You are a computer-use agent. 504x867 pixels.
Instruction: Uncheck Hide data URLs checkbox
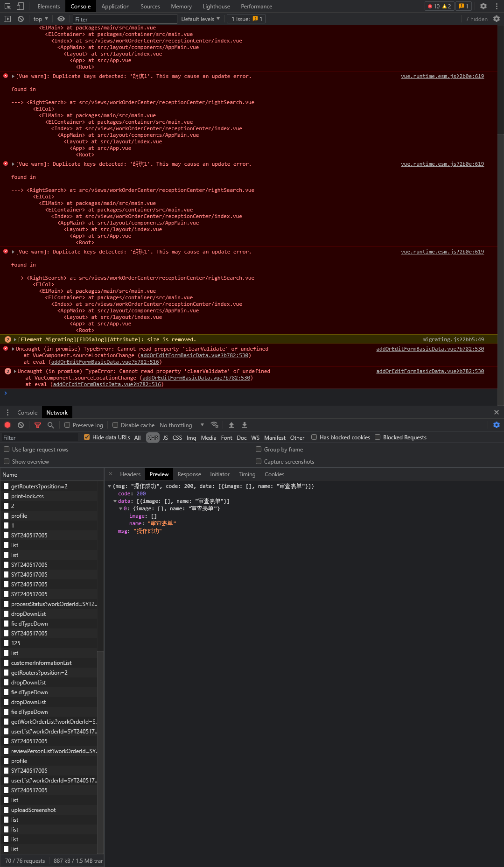87,437
